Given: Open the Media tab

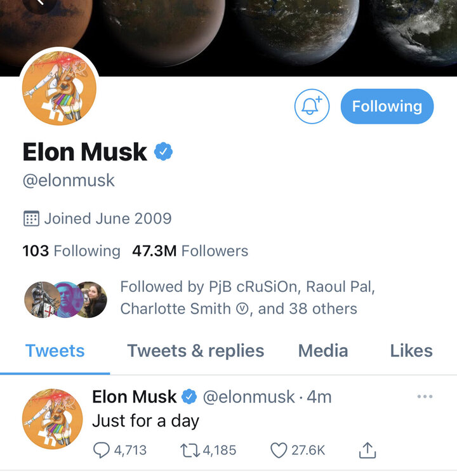Looking at the screenshot, I should 323,351.
